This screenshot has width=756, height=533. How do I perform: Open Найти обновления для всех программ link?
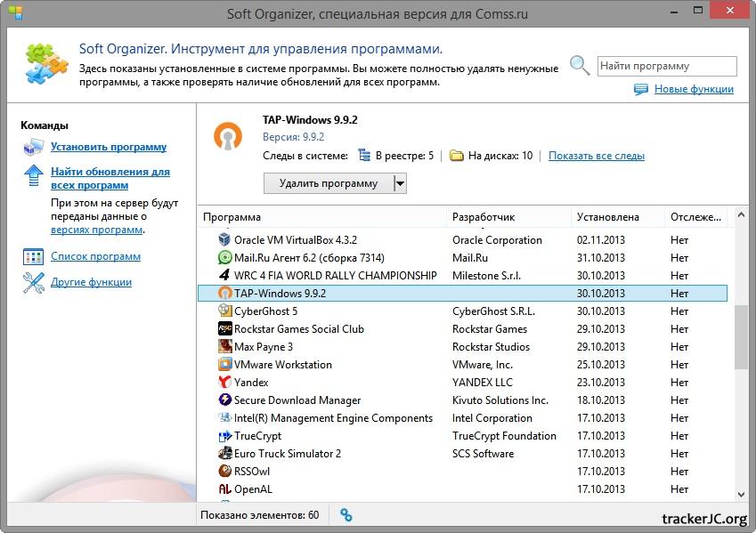click(x=110, y=178)
